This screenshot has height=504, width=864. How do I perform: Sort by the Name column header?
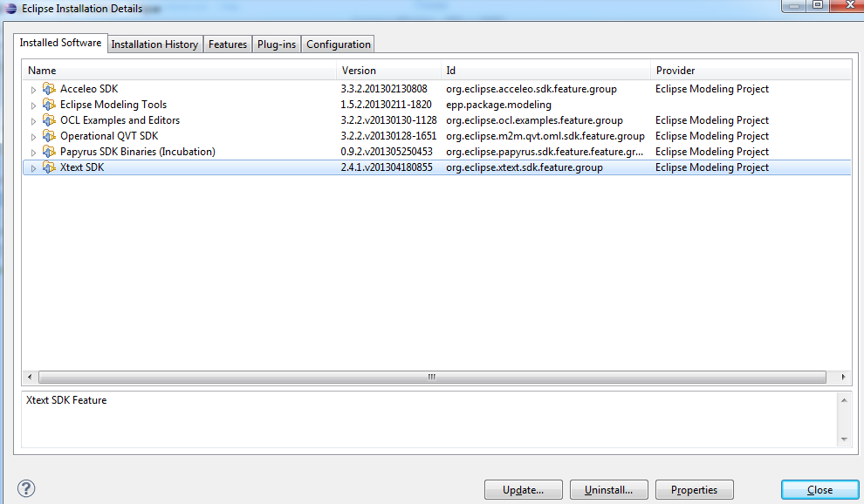180,71
